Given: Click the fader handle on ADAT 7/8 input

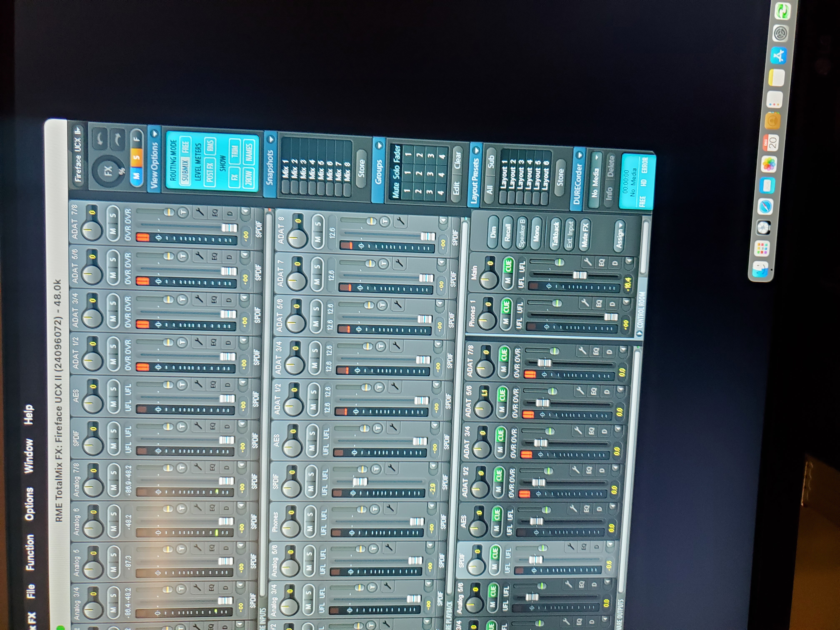Looking at the screenshot, I should pyautogui.click(x=229, y=227).
